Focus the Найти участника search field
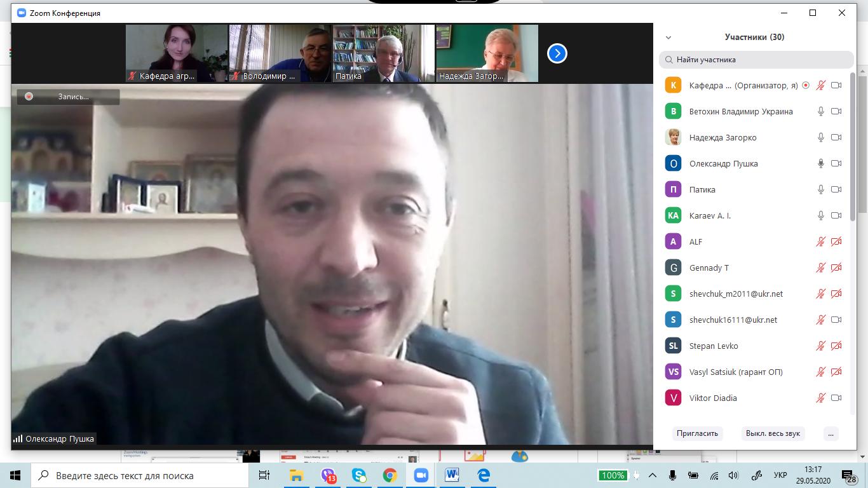868x488 pixels. (x=756, y=60)
